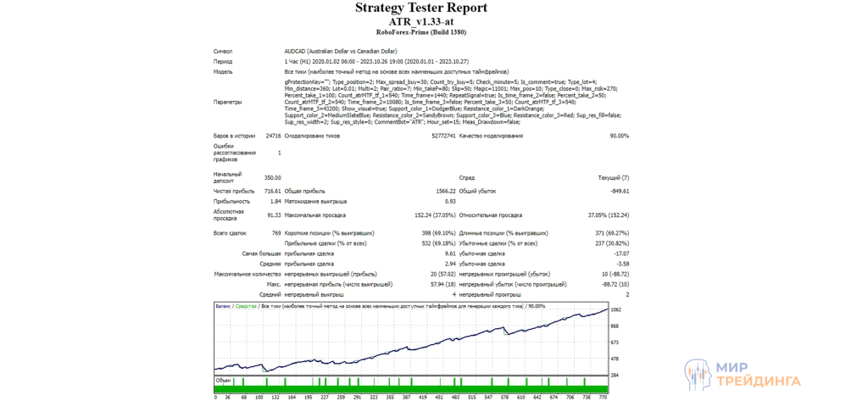Click the Объем label in volume panel
The height and width of the screenshot is (401, 868).
tap(223, 381)
